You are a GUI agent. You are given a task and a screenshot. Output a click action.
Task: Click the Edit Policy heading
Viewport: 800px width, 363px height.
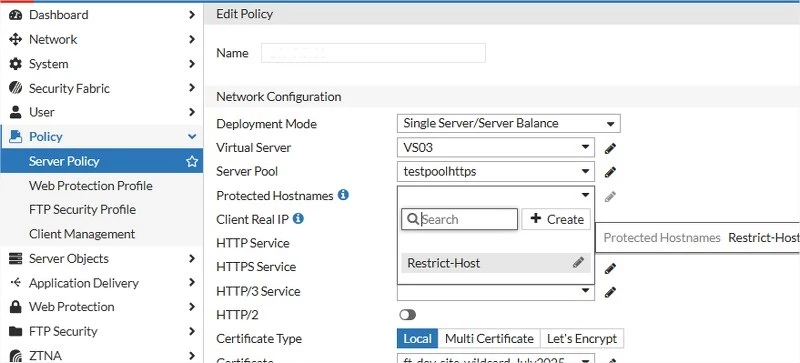tap(244, 14)
